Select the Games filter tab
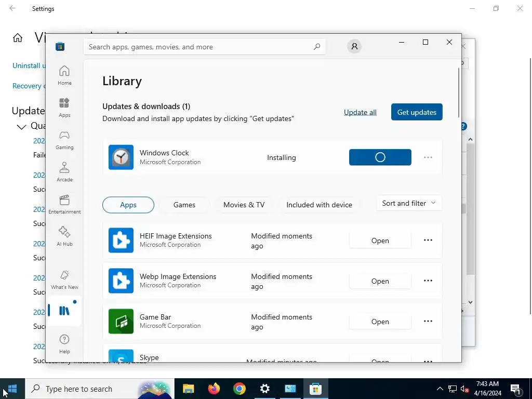This screenshot has height=399, width=532. (184, 205)
